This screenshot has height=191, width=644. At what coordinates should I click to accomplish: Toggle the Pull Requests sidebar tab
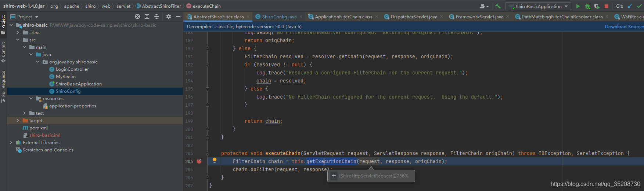coord(3,87)
